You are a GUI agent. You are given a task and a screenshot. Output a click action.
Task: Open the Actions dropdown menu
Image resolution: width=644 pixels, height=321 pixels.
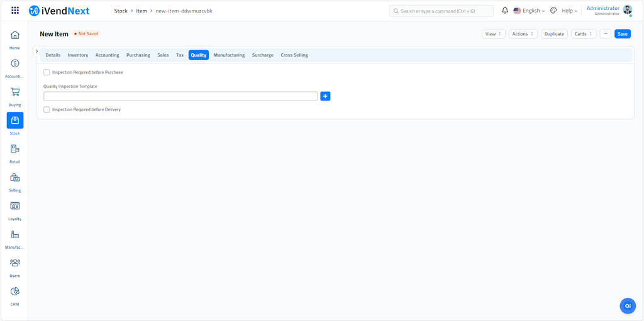click(523, 34)
